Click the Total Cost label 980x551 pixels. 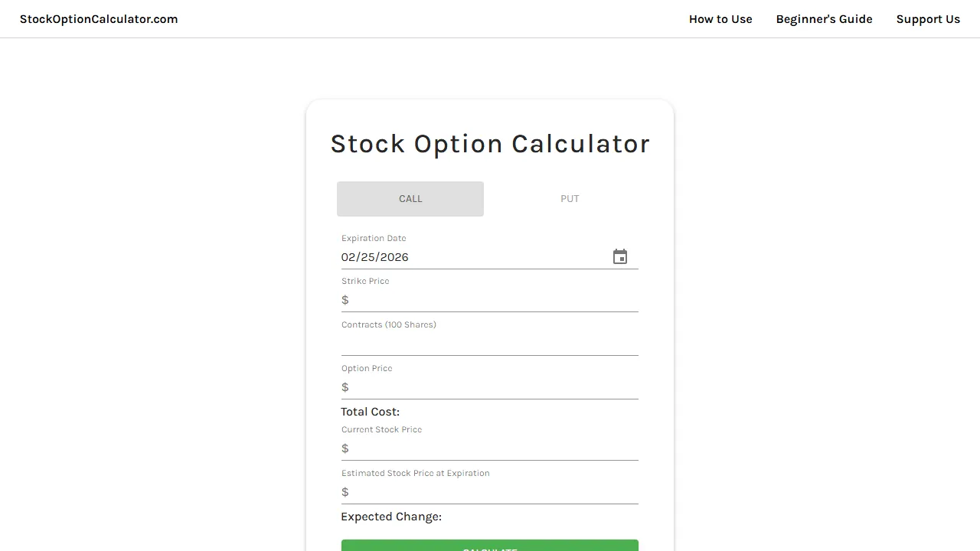point(370,412)
